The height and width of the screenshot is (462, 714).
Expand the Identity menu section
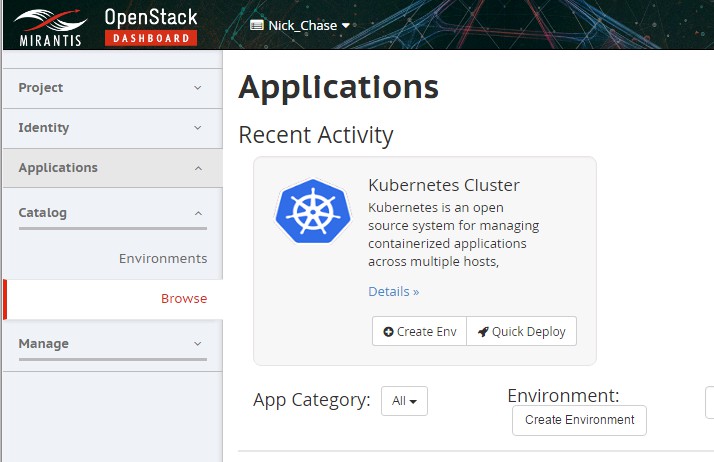click(112, 128)
